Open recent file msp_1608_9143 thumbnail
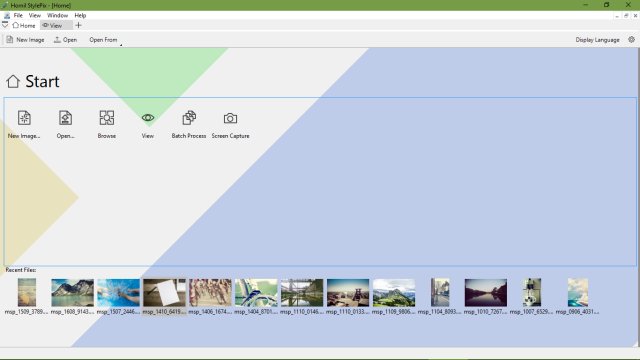 pos(72,293)
